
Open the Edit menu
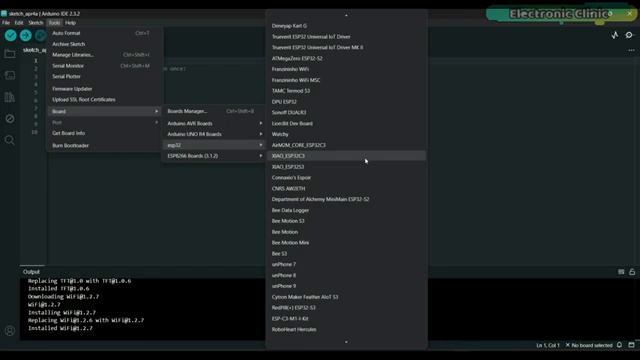point(19,23)
